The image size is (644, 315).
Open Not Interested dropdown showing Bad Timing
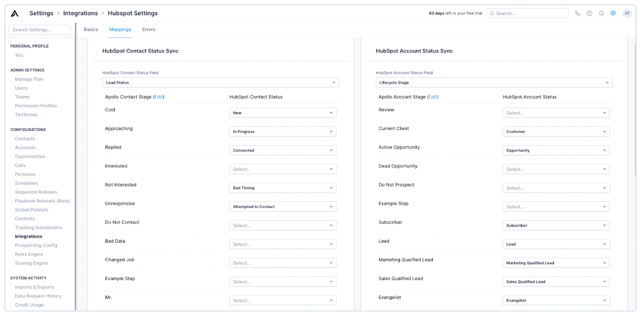coord(283,188)
